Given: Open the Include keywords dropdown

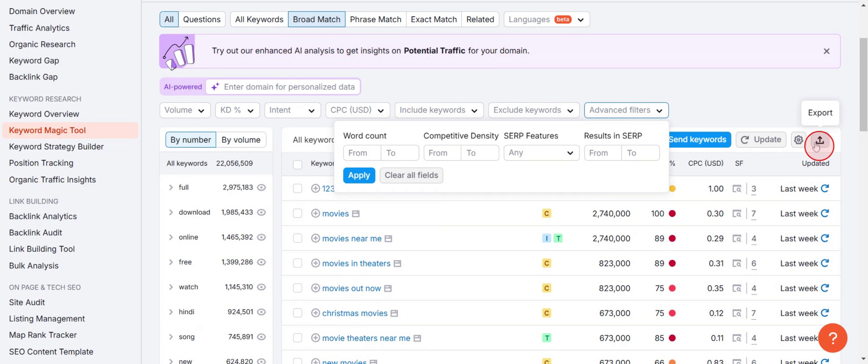Looking at the screenshot, I should pos(439,110).
